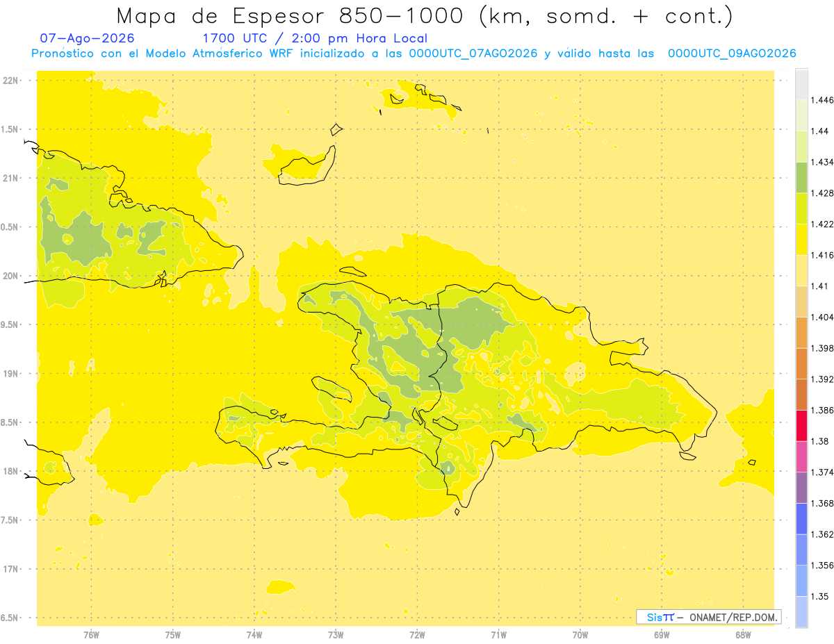
Task: Click the 71W longitude axis label
Action: [x=498, y=635]
